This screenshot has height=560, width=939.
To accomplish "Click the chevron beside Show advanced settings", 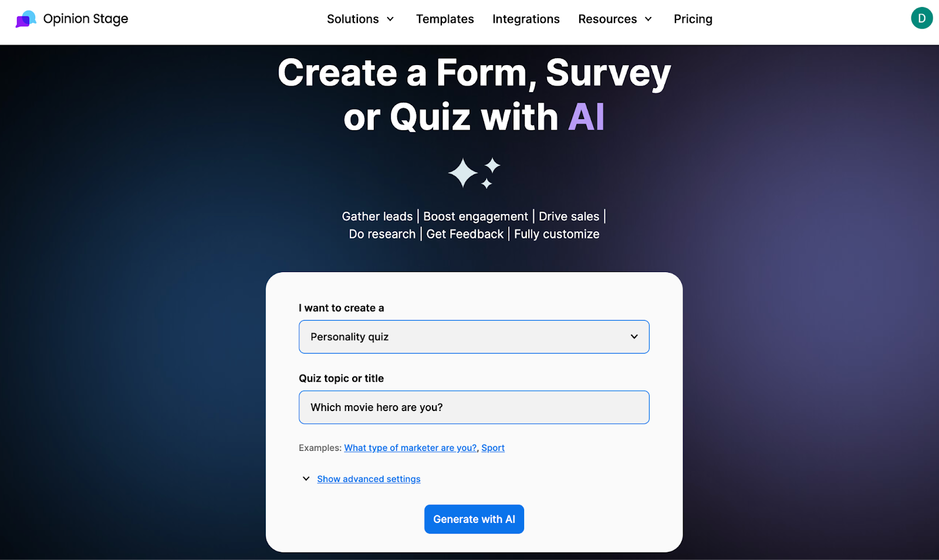I will (306, 478).
